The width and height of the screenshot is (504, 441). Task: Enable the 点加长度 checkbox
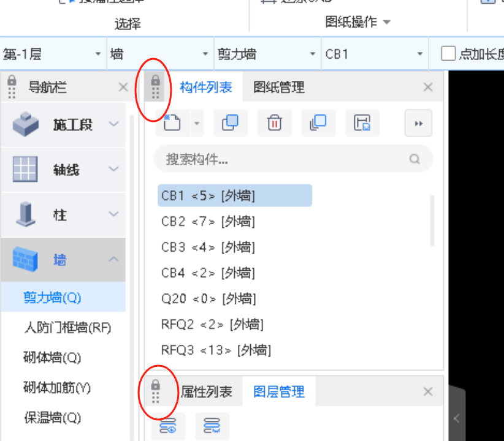click(x=448, y=54)
